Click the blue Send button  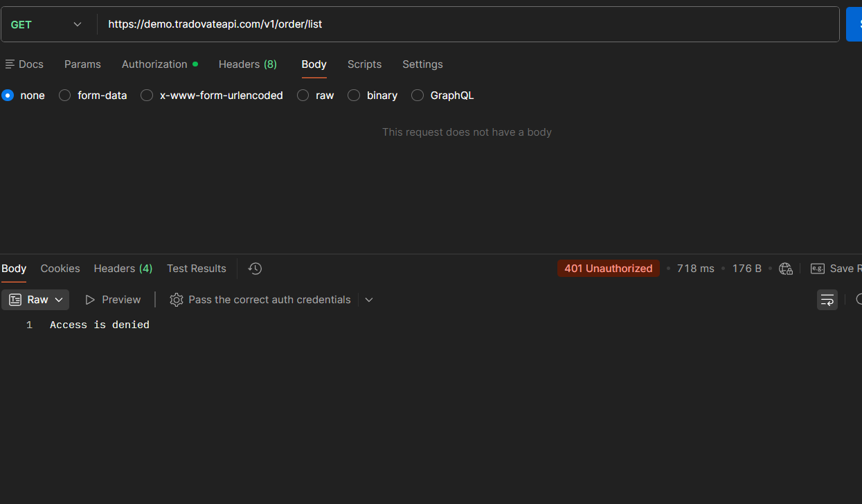tap(854, 24)
